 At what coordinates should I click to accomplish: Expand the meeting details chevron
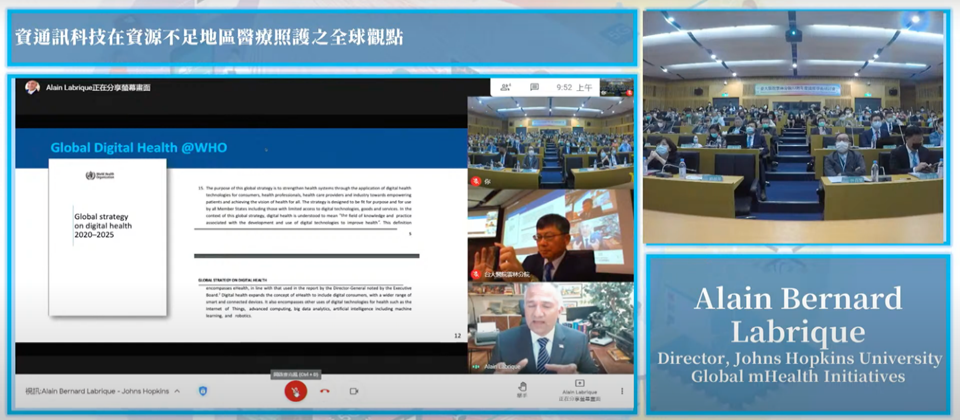(178, 391)
